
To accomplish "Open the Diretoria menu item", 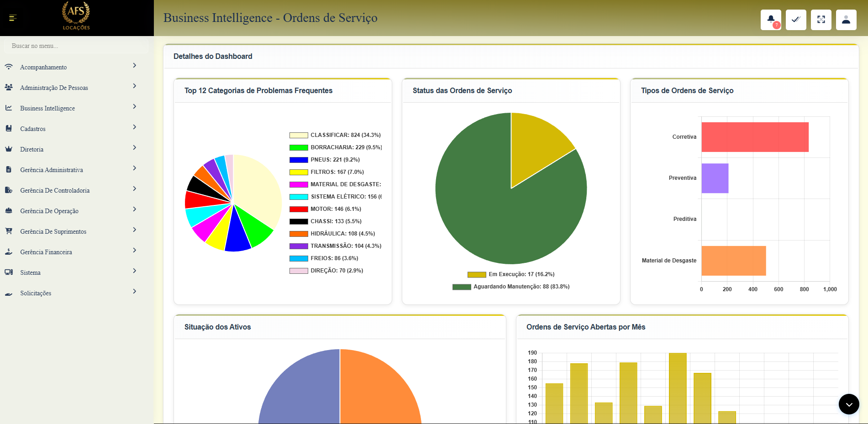I will click(x=32, y=149).
